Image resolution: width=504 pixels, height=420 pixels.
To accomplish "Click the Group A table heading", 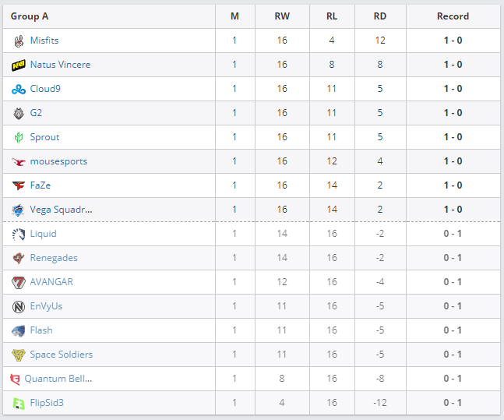I will pyautogui.click(x=30, y=16).
